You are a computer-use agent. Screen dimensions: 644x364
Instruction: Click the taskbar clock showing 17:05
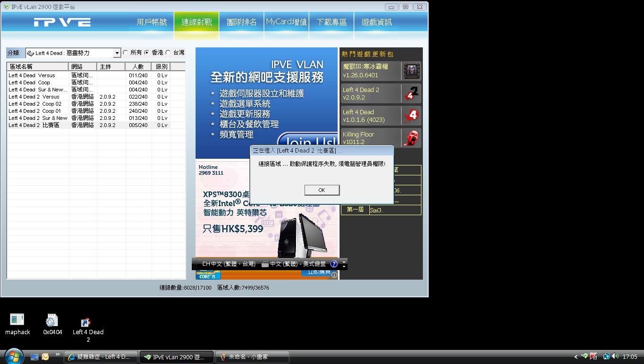(x=630, y=357)
